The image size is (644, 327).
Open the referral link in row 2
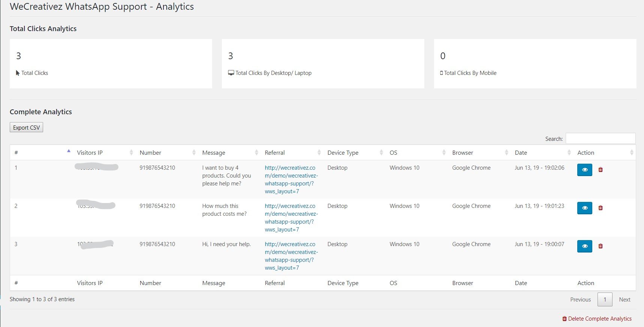(291, 218)
